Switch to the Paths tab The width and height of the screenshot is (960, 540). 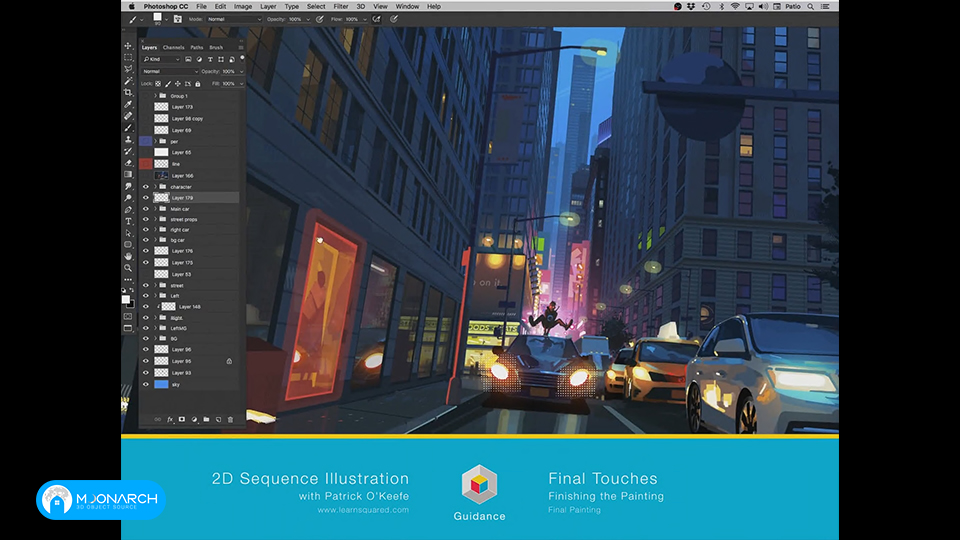tap(197, 47)
